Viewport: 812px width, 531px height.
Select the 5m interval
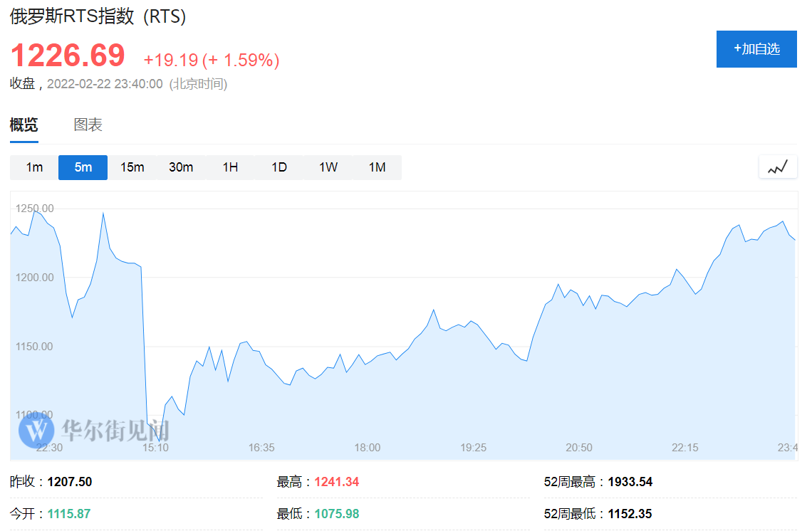coord(83,167)
